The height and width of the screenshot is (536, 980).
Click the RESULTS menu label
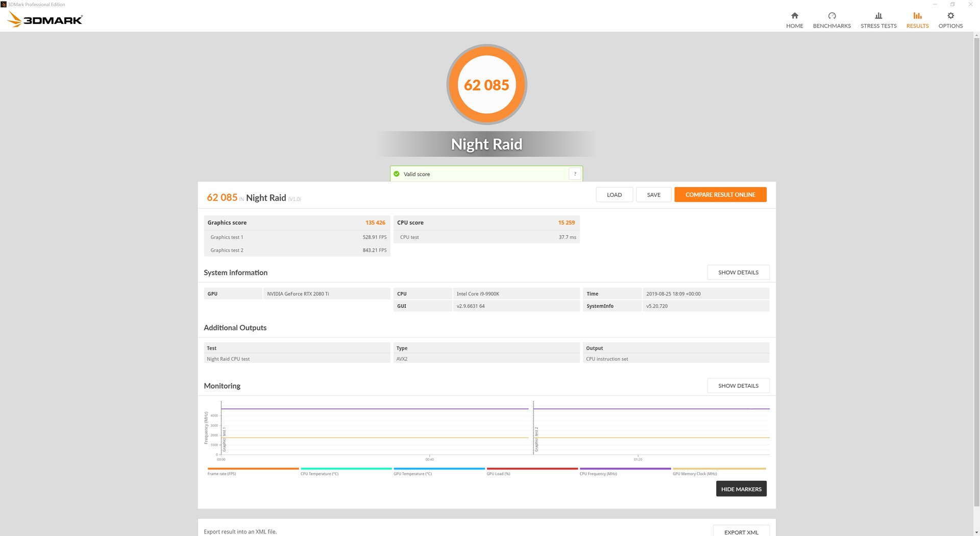[917, 26]
